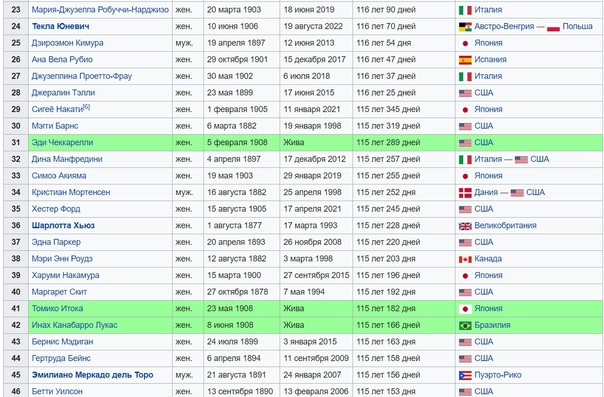Viewport: 604px width, 397px height.
Task: Click US flag in Хестер Форд row
Action: pyautogui.click(x=465, y=209)
